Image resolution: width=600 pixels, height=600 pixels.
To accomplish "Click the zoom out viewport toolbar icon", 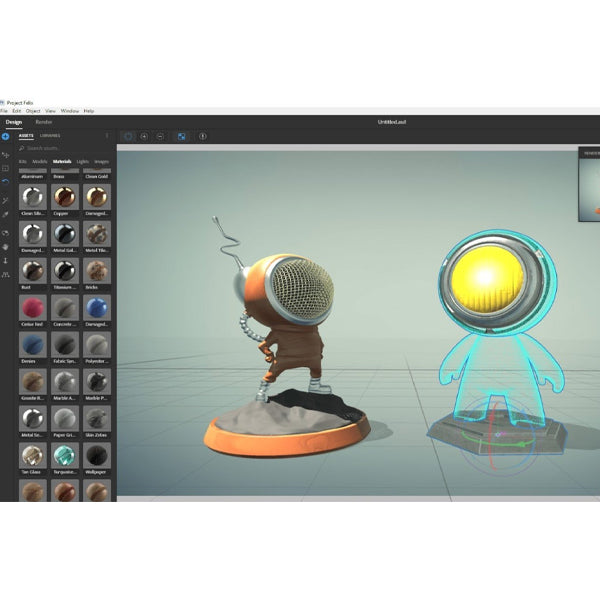I will click(x=160, y=136).
